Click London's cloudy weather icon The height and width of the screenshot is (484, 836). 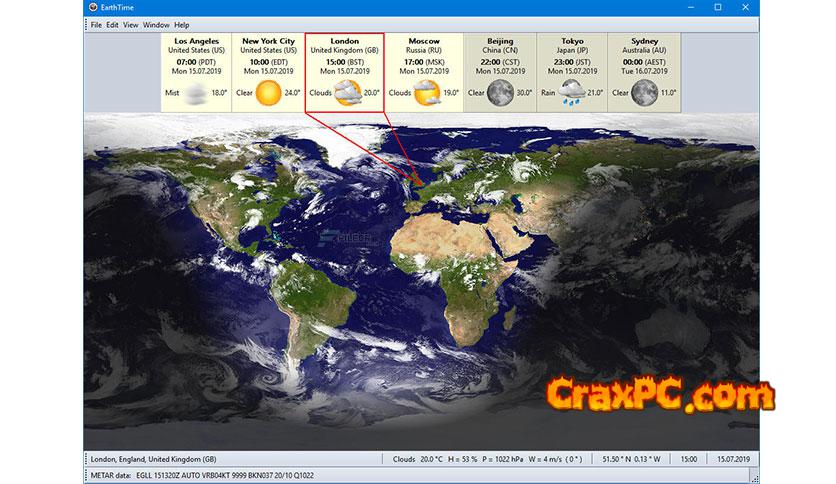coord(348,94)
